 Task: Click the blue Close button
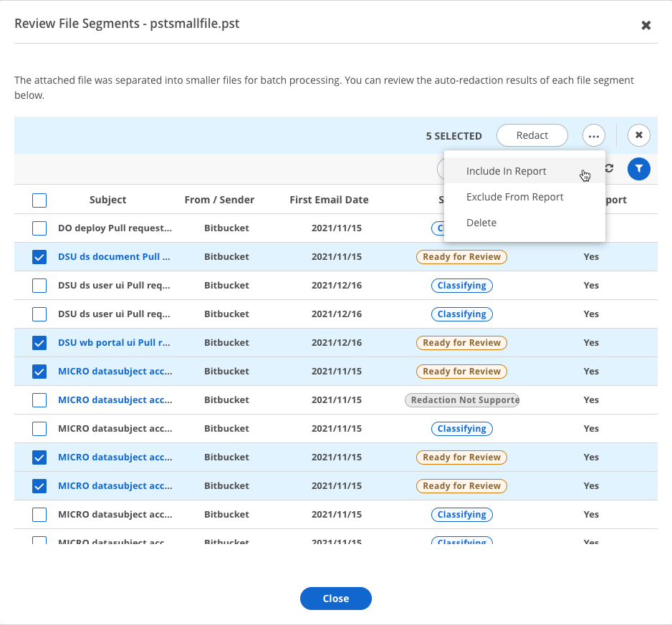[x=335, y=599]
